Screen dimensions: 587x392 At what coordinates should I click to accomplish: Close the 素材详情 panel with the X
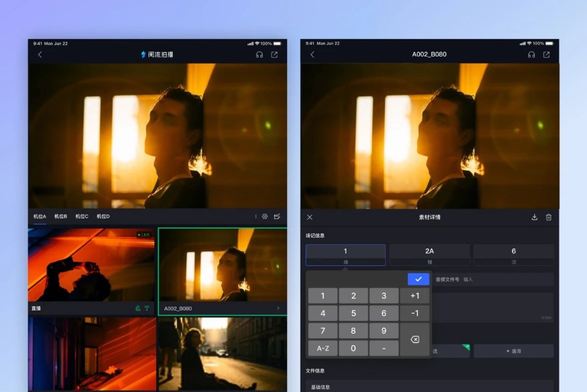click(310, 217)
